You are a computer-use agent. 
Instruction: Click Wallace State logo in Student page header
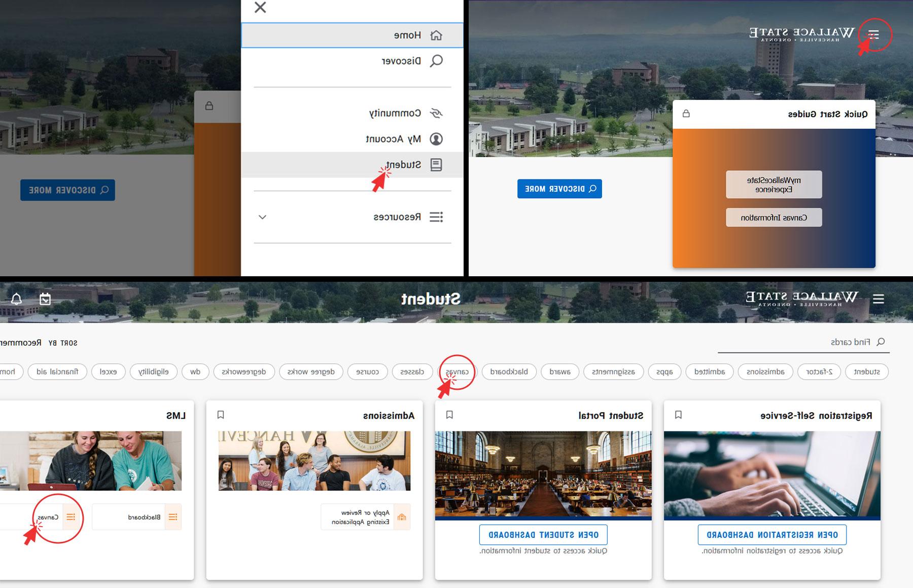tap(802, 299)
